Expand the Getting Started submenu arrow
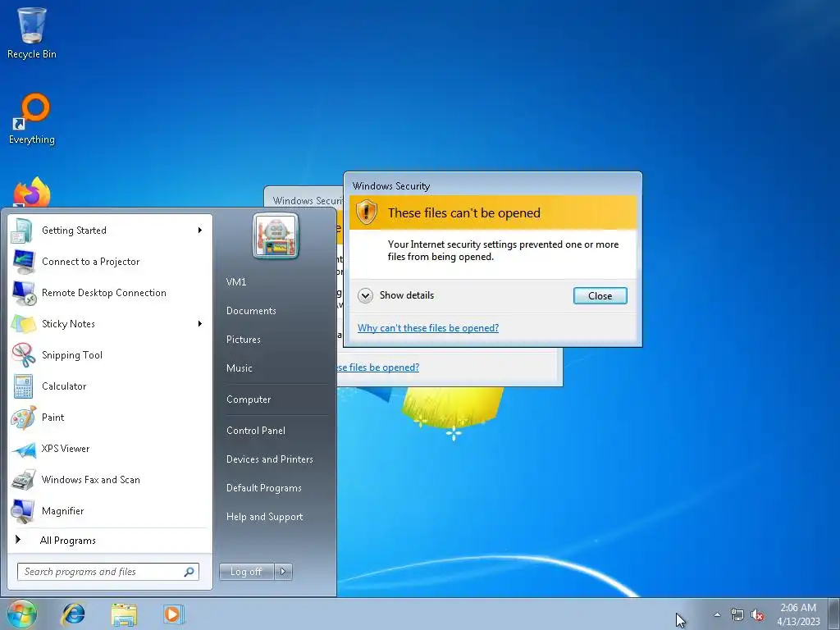 click(x=200, y=231)
